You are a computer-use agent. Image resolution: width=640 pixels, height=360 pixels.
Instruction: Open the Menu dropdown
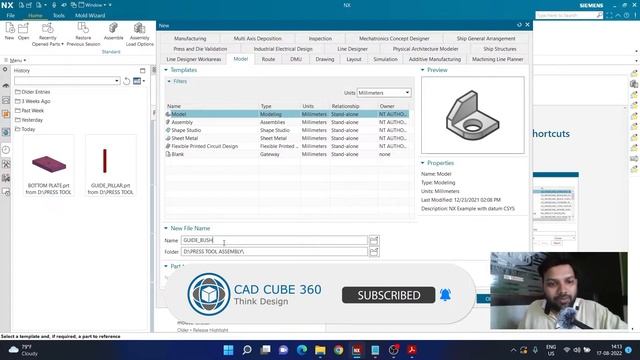pyautogui.click(x=16, y=60)
